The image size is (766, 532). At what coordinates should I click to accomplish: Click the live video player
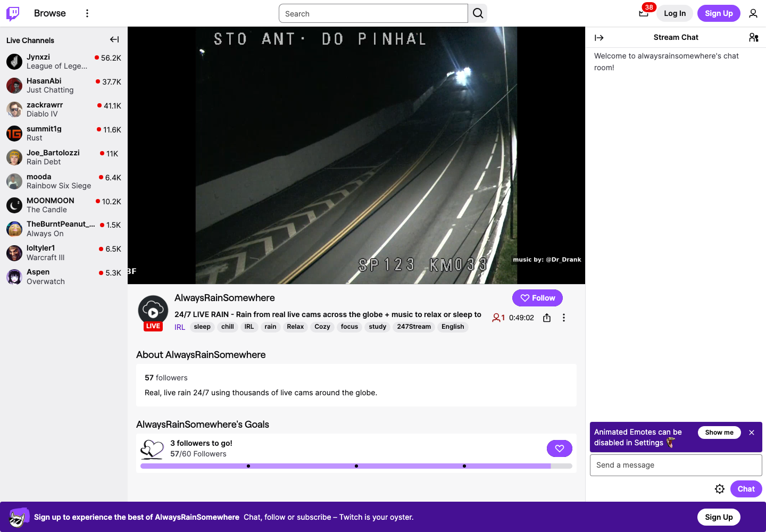(x=356, y=155)
